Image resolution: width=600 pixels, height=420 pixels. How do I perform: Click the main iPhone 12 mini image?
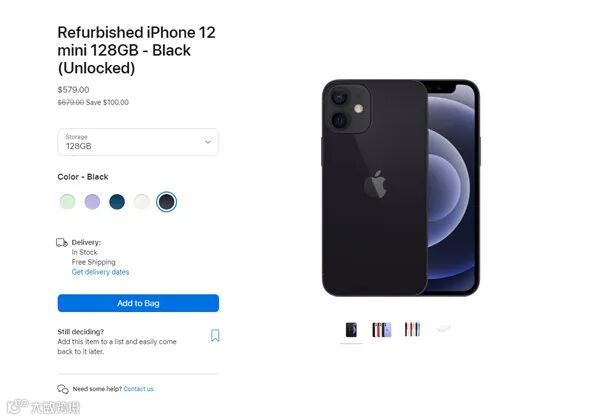tap(401, 188)
